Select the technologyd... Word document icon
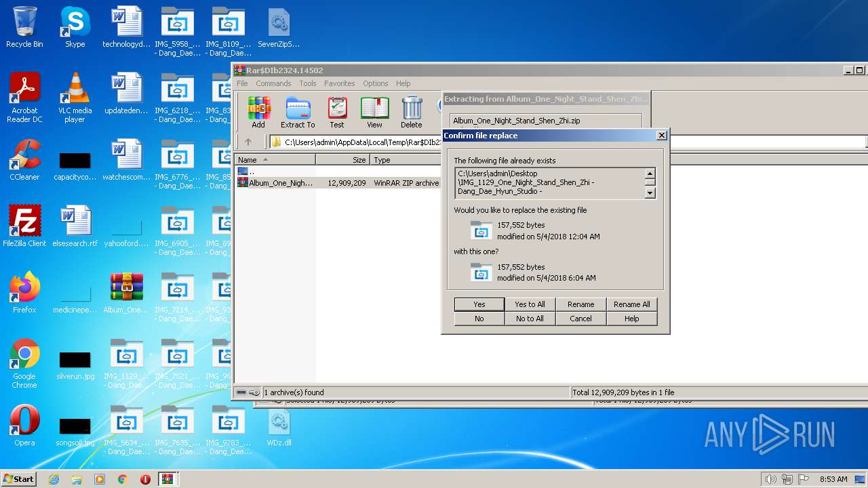This screenshot has width=868, height=488. (126, 28)
